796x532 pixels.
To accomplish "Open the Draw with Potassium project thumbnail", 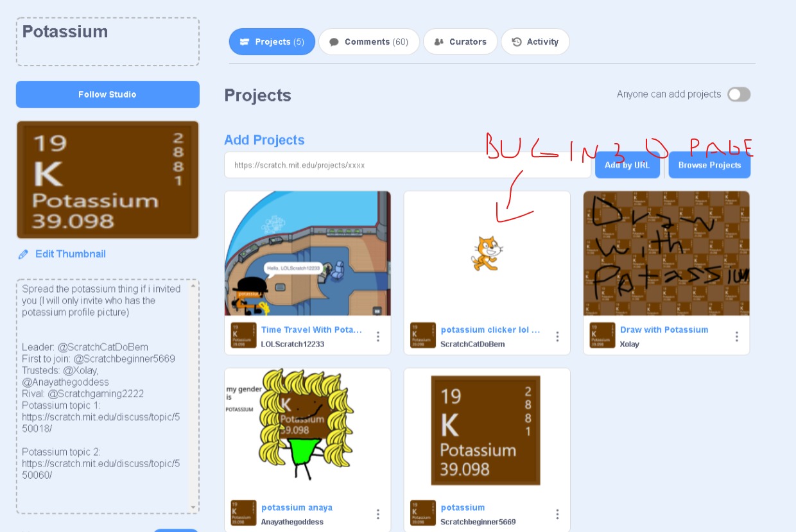I will [666, 253].
